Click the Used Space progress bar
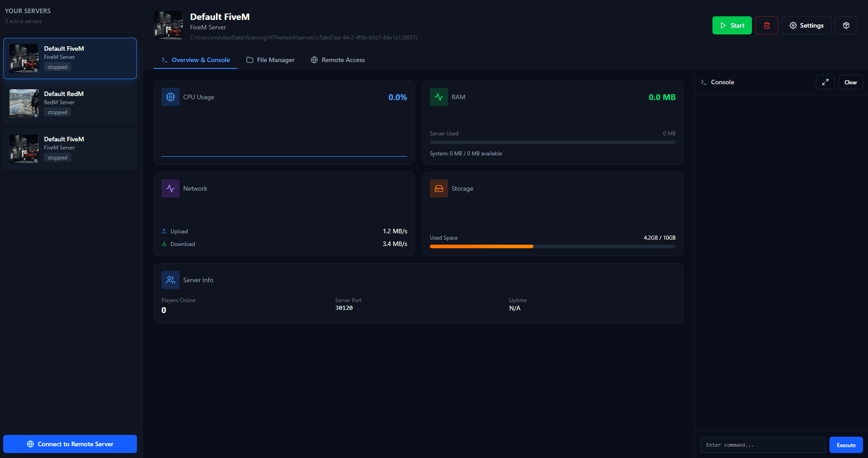 (x=552, y=246)
